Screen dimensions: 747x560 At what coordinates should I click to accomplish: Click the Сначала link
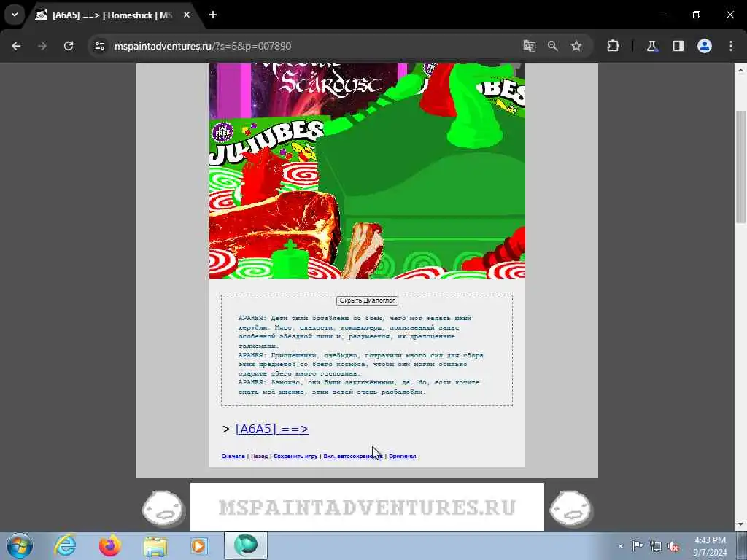tap(233, 456)
